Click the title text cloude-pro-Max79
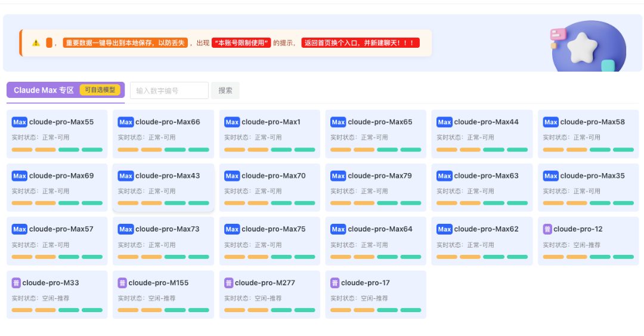Screen dimensions: 644x336 (380, 176)
